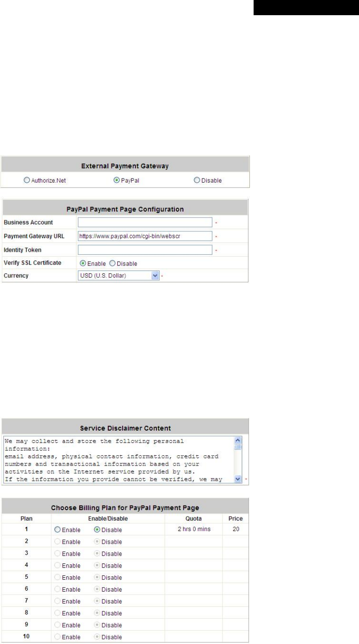Viewport: 359px width, 644px height.
Task: Enable billing plan 3
Action: 58,553
